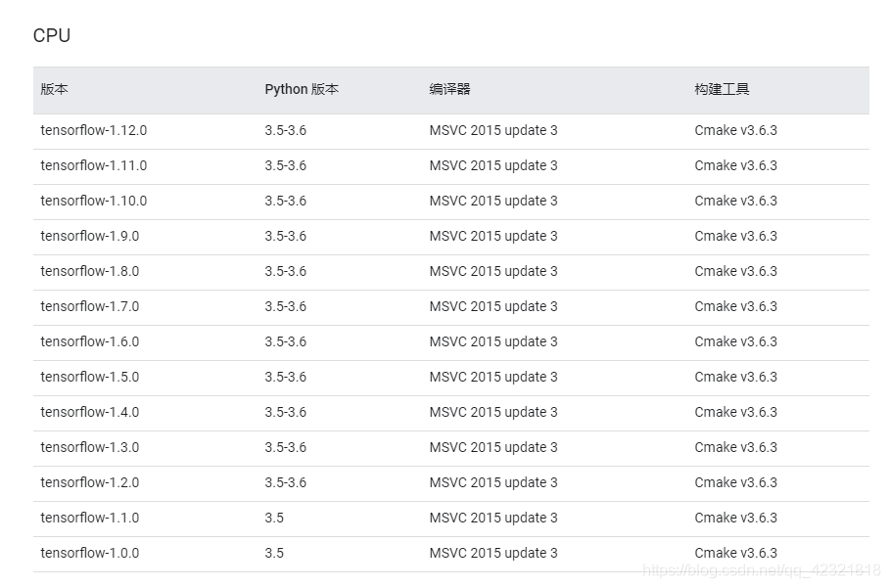Click MSVC 2015 update 3 in tensorflow-1.1.0 row
890x588 pixels.
pyautogui.click(x=493, y=518)
